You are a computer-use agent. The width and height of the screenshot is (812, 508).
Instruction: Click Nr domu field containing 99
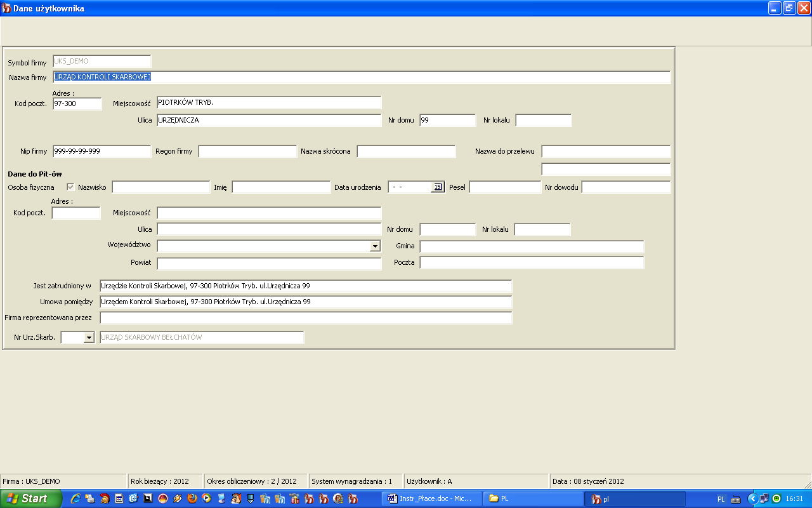(x=447, y=120)
